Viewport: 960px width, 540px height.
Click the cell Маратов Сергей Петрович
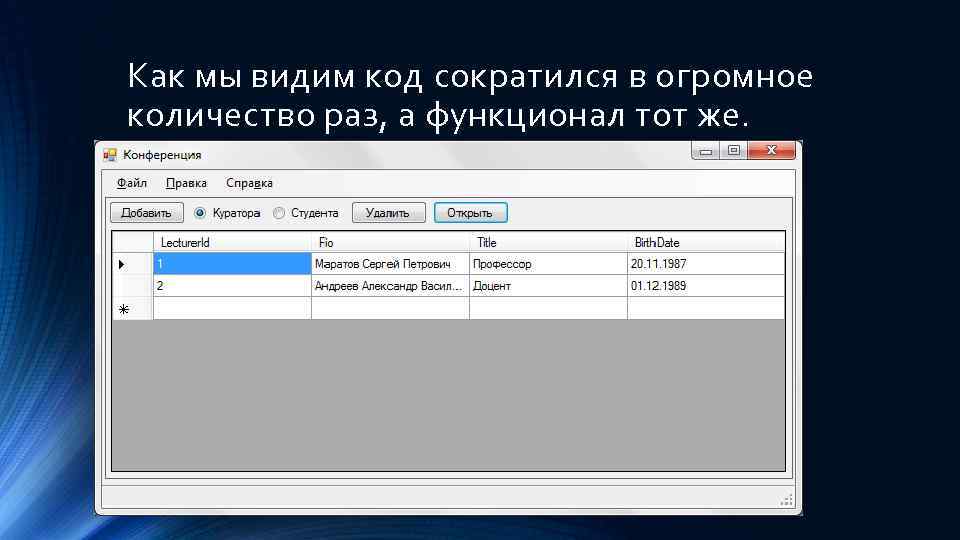(390, 264)
